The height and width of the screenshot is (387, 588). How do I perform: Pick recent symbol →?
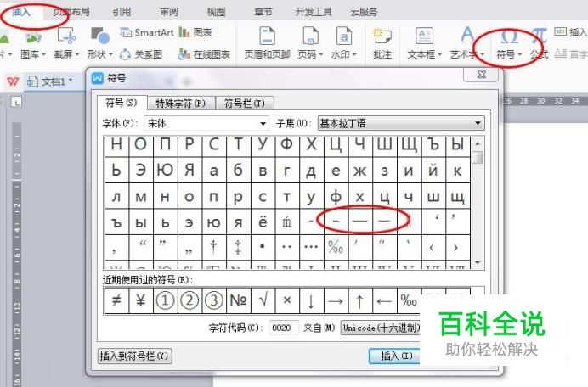coord(336,300)
